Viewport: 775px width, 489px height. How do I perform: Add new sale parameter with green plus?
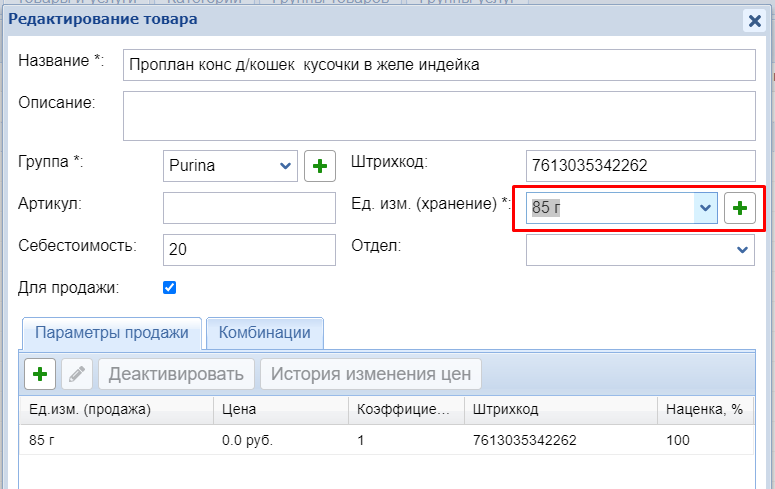[40, 374]
